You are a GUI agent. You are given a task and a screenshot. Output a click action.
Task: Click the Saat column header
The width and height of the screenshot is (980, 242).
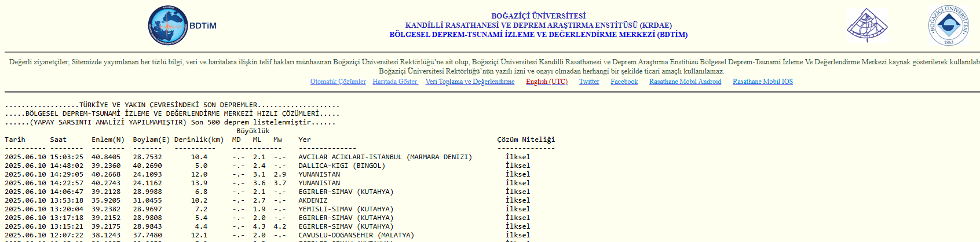58,140
